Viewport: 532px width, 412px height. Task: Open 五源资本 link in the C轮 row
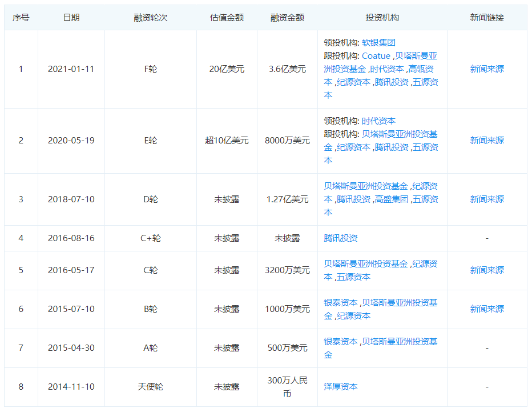[353, 277]
